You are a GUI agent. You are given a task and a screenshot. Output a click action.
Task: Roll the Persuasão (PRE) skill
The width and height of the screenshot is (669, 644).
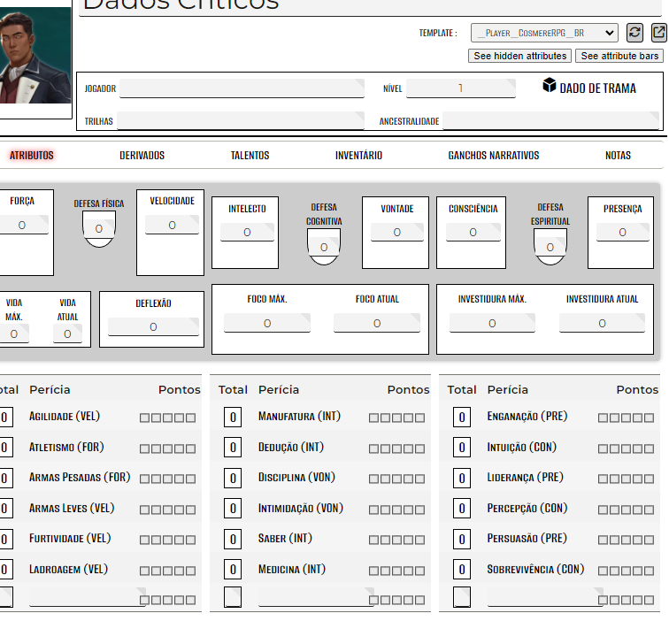click(527, 538)
